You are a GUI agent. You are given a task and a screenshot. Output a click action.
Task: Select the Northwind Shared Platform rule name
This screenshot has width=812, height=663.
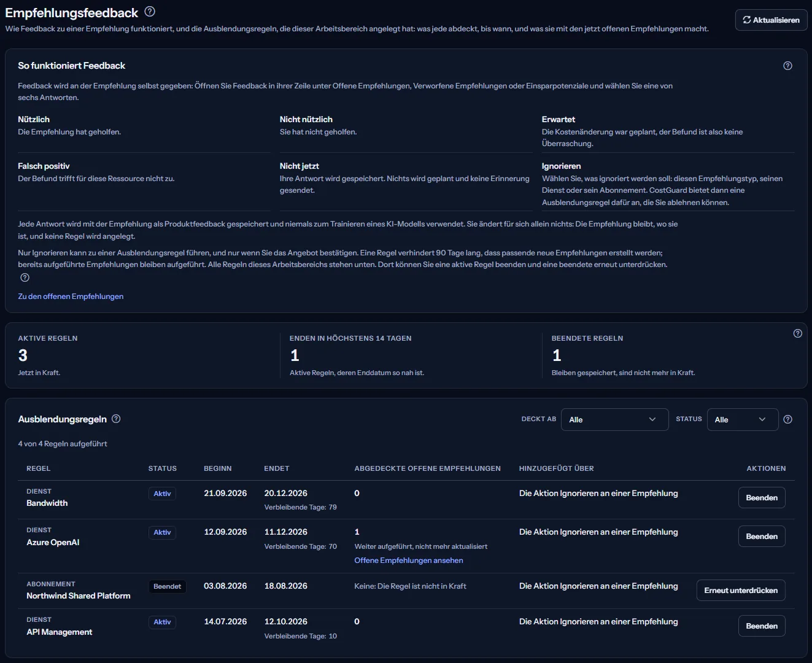tap(79, 596)
